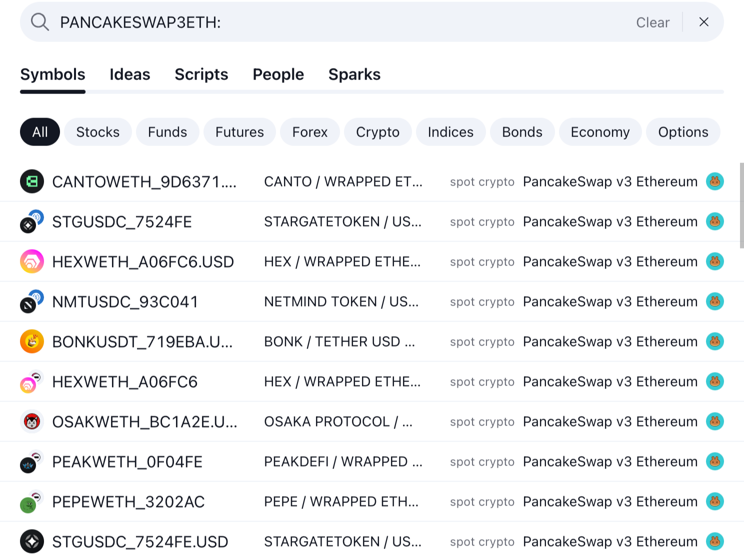Filter results by Options

[x=683, y=132]
